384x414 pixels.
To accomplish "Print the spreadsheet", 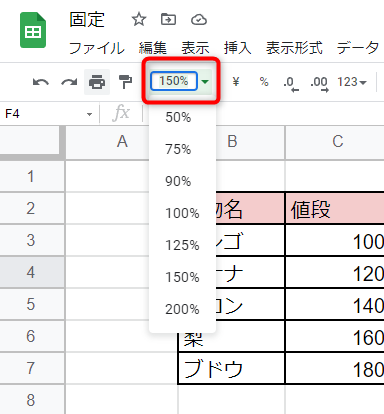I will tap(97, 82).
